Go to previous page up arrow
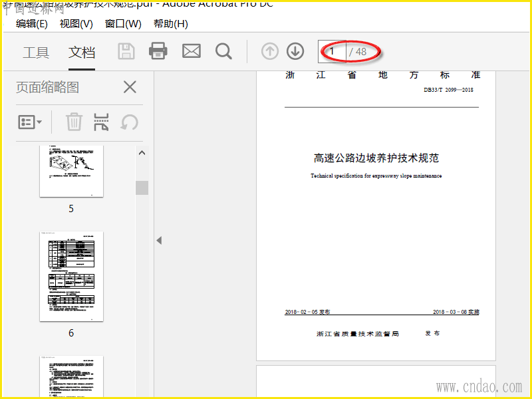This screenshot has width=532, height=399. click(270, 51)
